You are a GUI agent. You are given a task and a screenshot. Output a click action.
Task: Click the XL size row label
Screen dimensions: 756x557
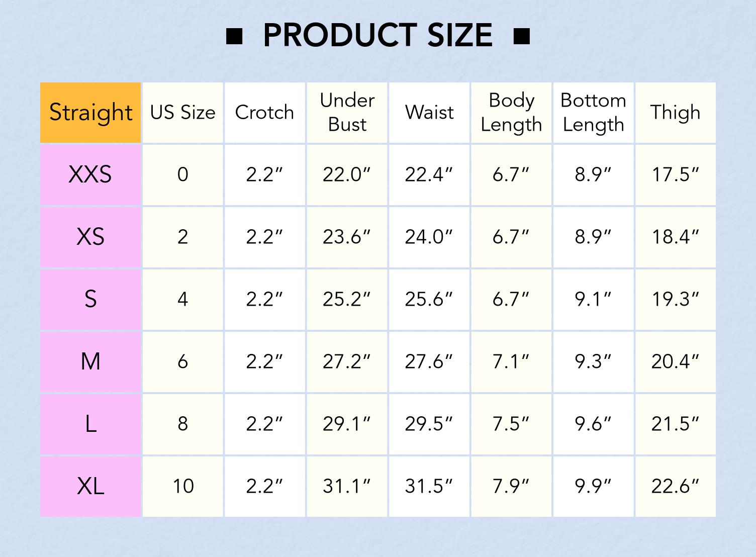pyautogui.click(x=90, y=486)
